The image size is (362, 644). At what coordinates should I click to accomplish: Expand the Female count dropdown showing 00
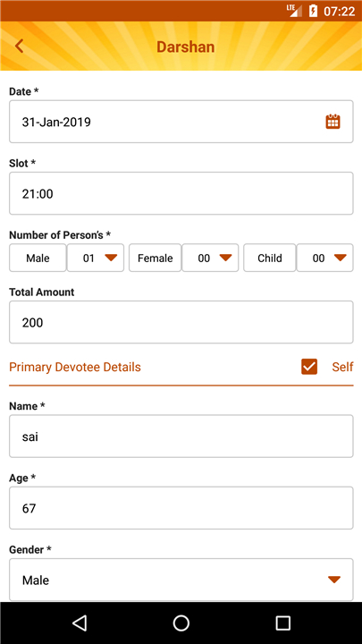210,258
